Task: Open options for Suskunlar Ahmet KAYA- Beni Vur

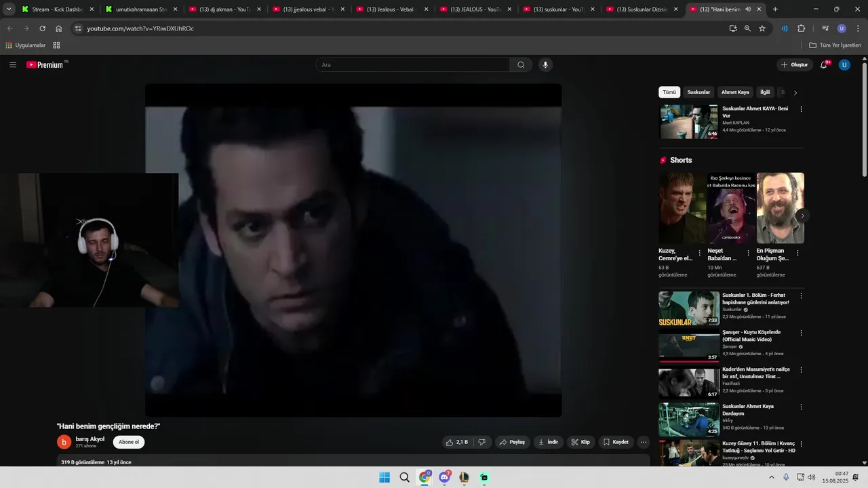Action: click(x=801, y=109)
